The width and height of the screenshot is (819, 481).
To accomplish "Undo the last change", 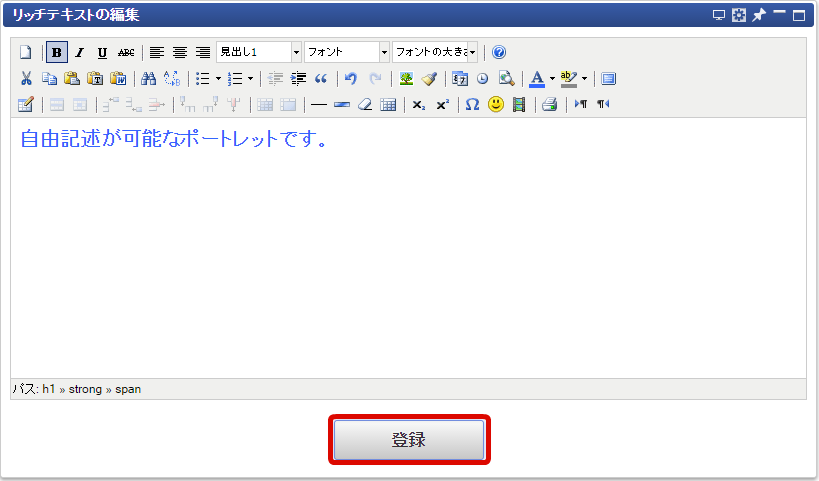I will click(x=351, y=78).
